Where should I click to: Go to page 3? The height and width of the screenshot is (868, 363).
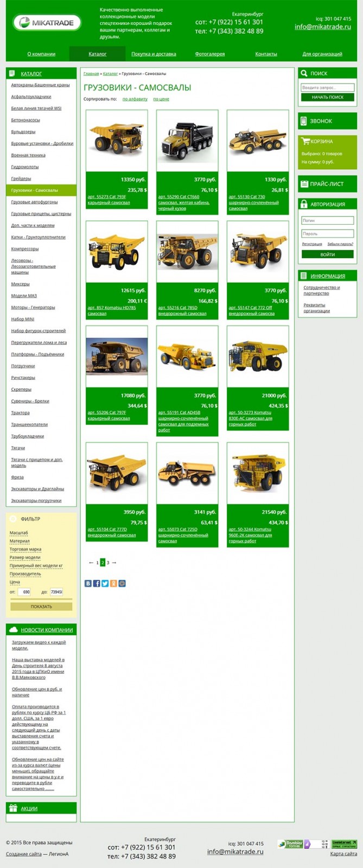[x=108, y=563]
